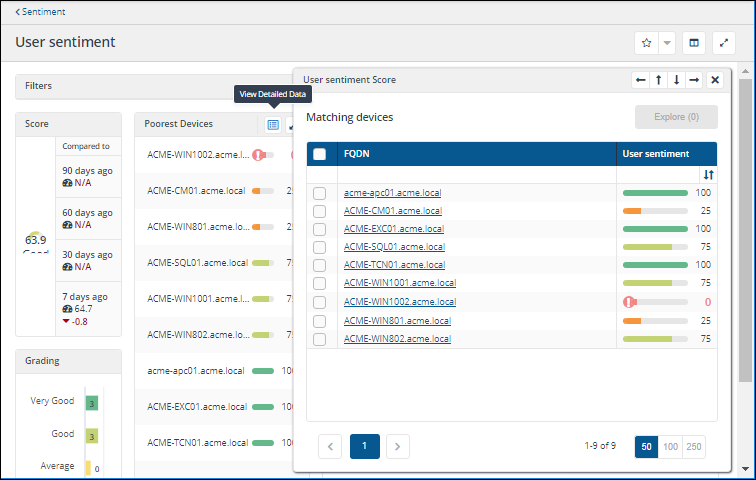The height and width of the screenshot is (480, 756).
Task: Set page size to 250
Action: click(x=694, y=446)
